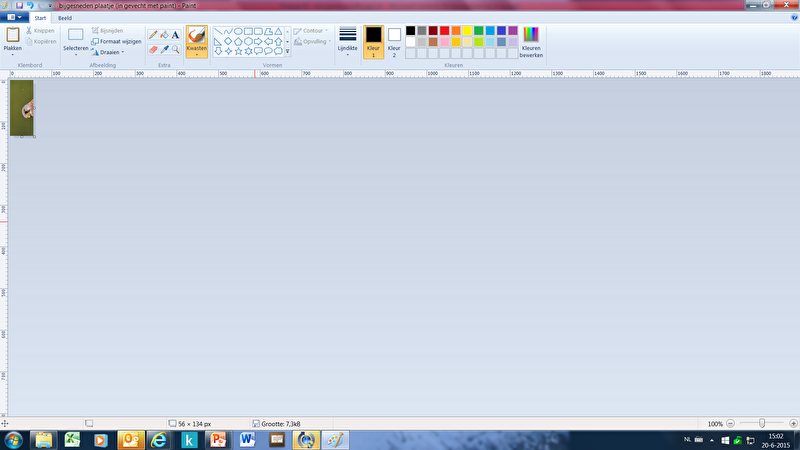Select Kleur 1 as active color

373,41
